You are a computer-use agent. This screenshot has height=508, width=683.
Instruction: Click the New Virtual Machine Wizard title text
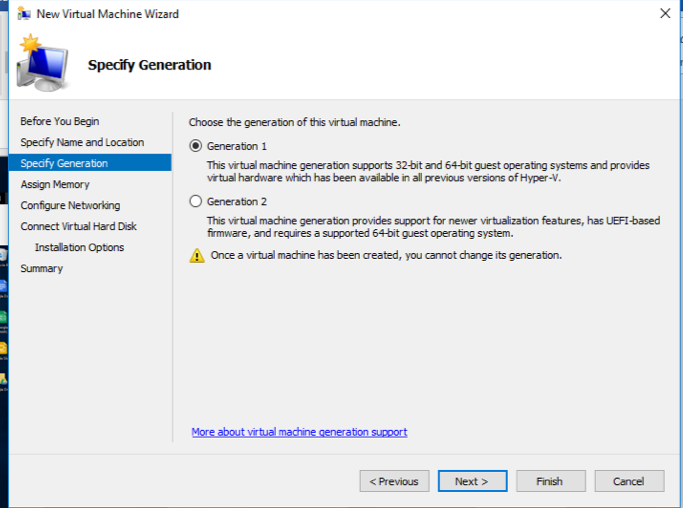(x=108, y=14)
